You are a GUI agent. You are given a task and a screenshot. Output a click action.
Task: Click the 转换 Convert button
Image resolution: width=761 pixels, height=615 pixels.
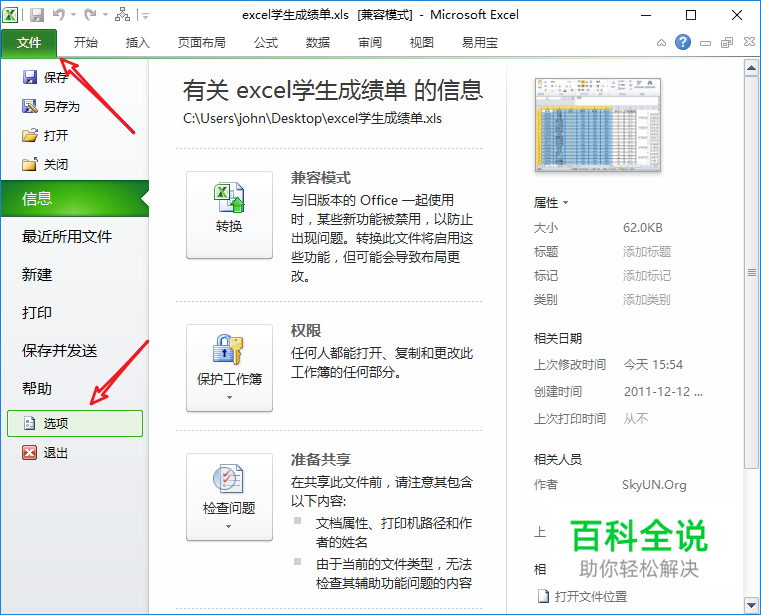pos(229,215)
